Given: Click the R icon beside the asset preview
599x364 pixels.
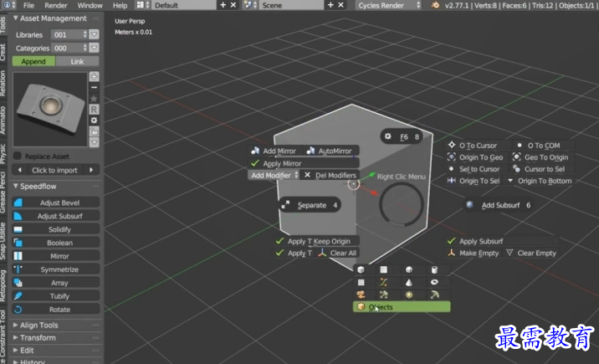Looking at the screenshot, I should (x=94, y=110).
